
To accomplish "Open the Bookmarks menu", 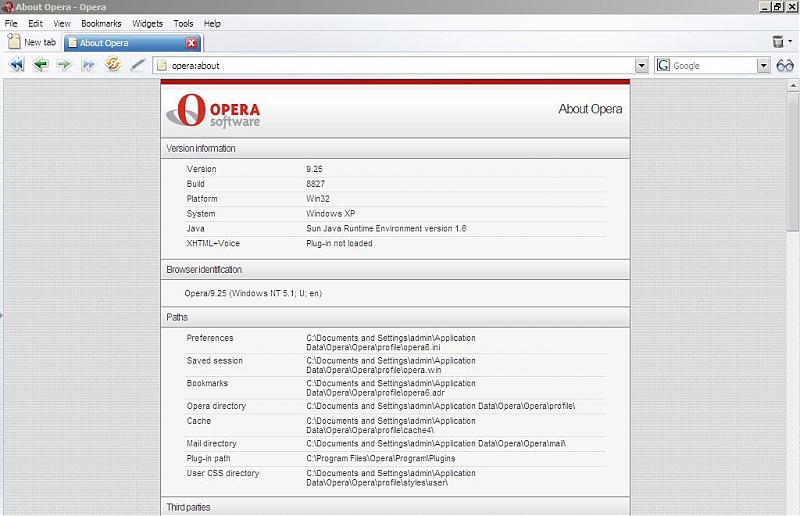I will click(x=101, y=23).
